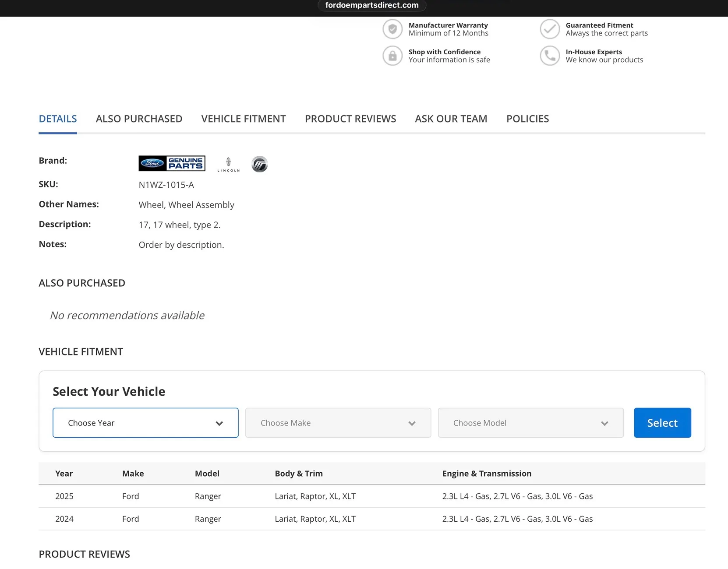This screenshot has width=728, height=569.
Task: Switch to the Also Purchased tab
Action: point(139,119)
